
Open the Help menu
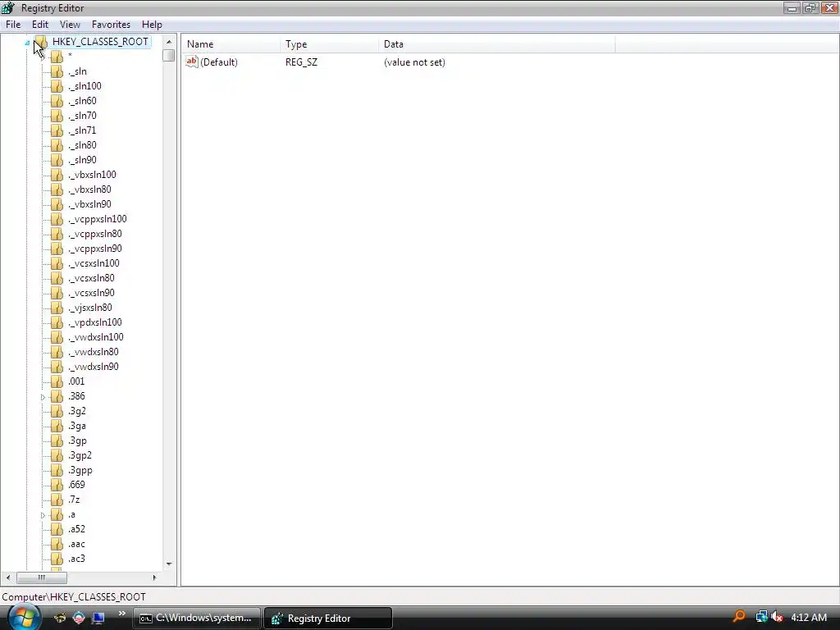[x=152, y=25]
